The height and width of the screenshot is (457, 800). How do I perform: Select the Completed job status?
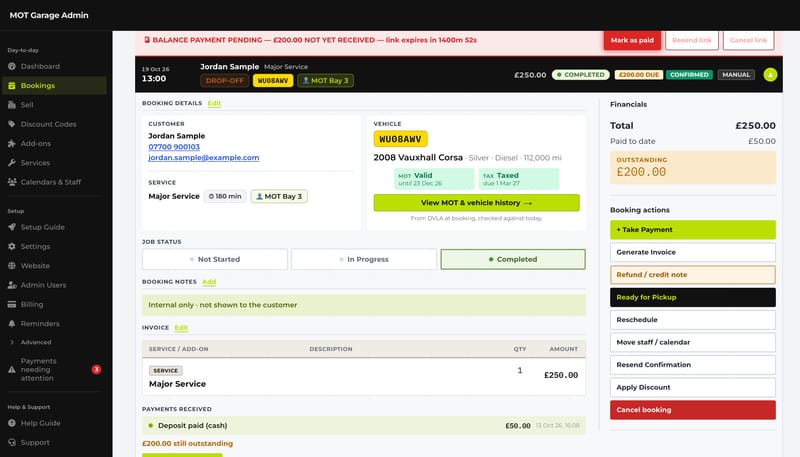(x=513, y=259)
